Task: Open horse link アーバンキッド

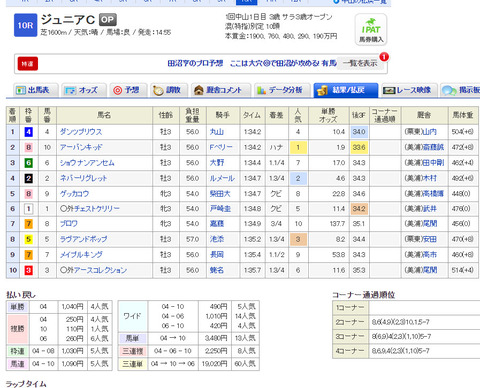Action: pyautogui.click(x=81, y=147)
